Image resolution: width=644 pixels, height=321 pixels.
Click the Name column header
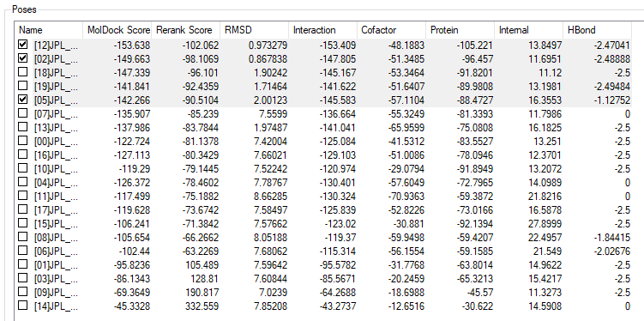click(x=49, y=30)
